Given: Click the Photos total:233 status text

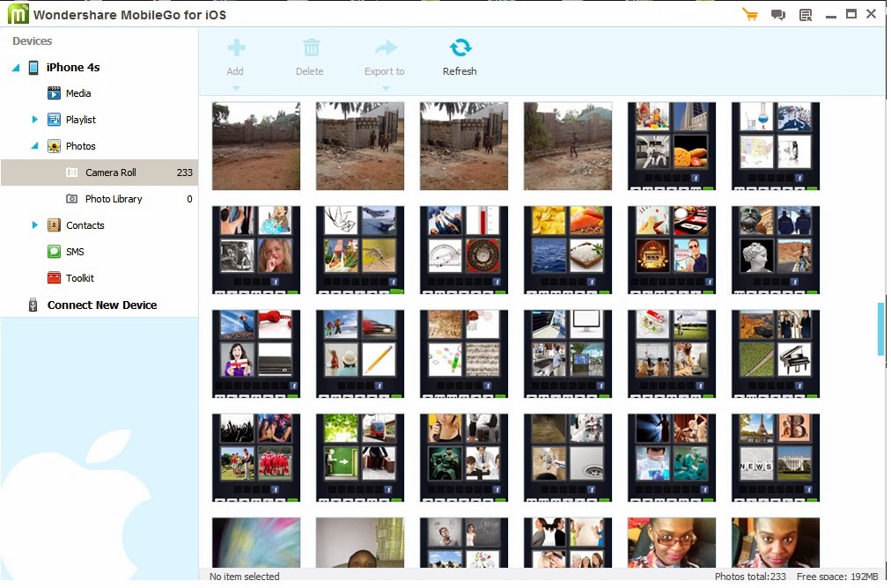Looking at the screenshot, I should click(750, 577).
